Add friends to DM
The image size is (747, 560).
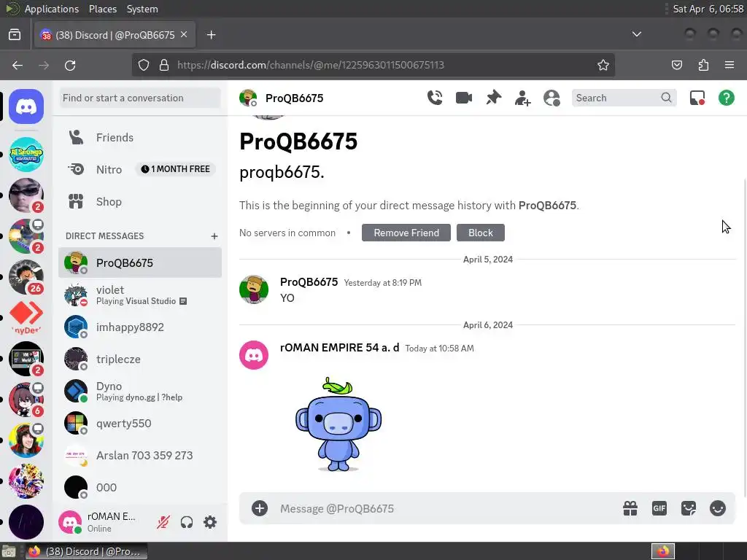click(522, 98)
